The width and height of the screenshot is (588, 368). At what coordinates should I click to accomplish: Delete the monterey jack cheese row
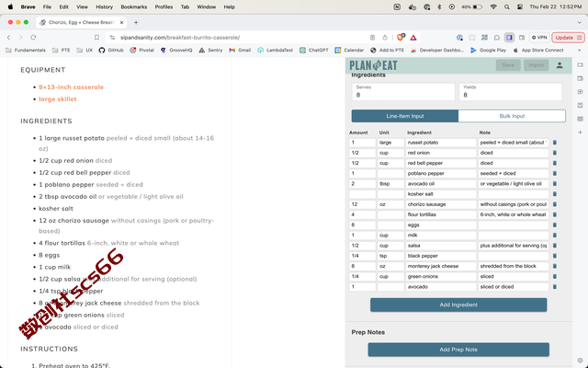click(x=555, y=266)
